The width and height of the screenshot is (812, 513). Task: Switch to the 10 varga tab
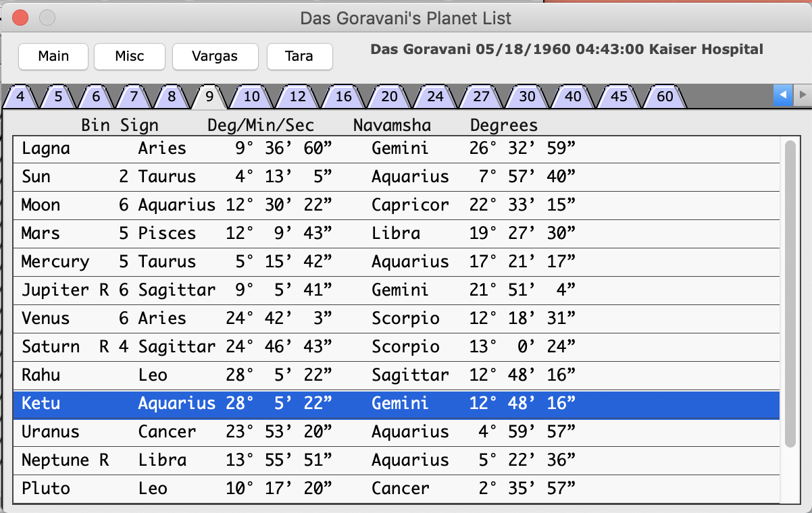[x=251, y=97]
